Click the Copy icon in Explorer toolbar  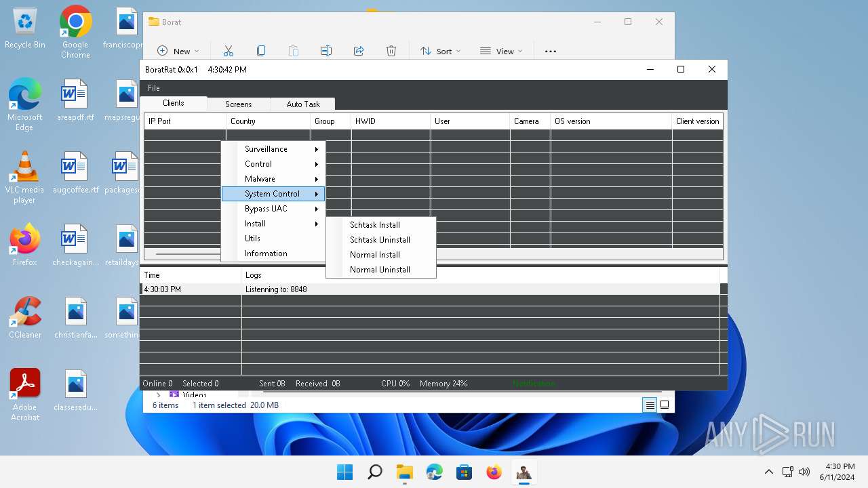pyautogui.click(x=261, y=51)
